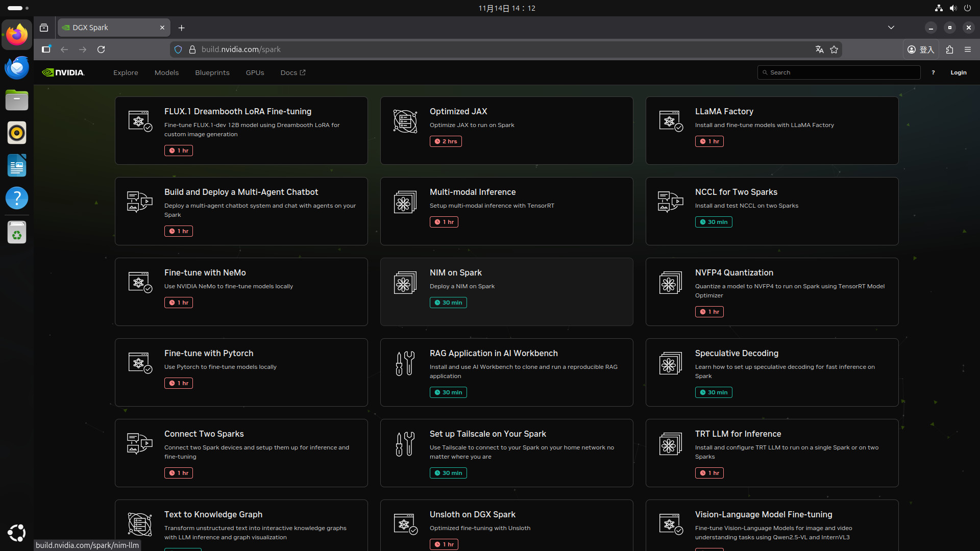Go to the Models navigation item
The image size is (980, 551).
(x=166, y=72)
